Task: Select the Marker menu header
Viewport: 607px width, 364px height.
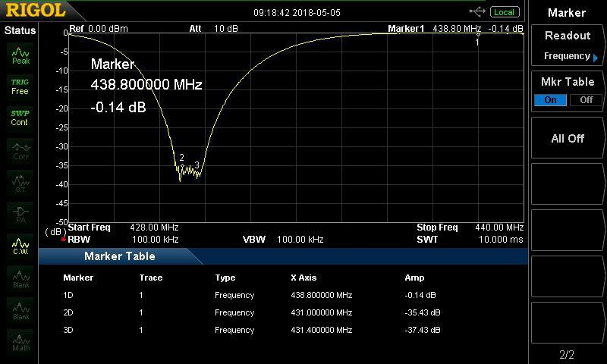Action: [567, 13]
